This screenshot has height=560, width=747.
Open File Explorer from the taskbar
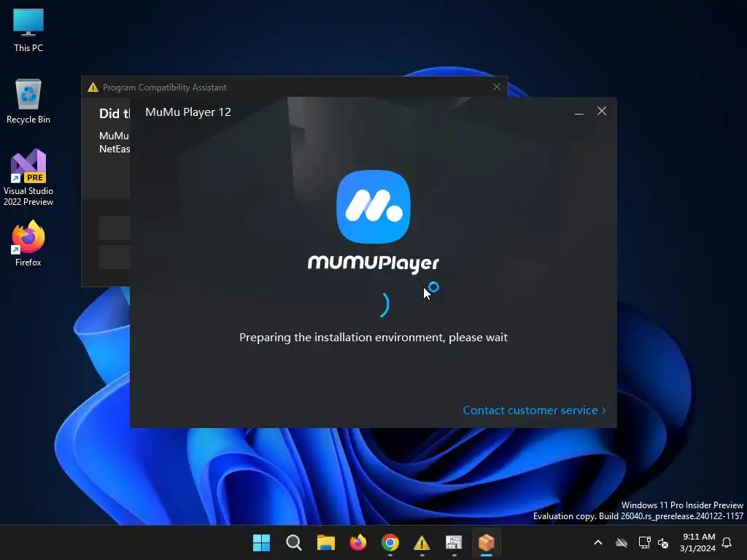pyautogui.click(x=326, y=542)
